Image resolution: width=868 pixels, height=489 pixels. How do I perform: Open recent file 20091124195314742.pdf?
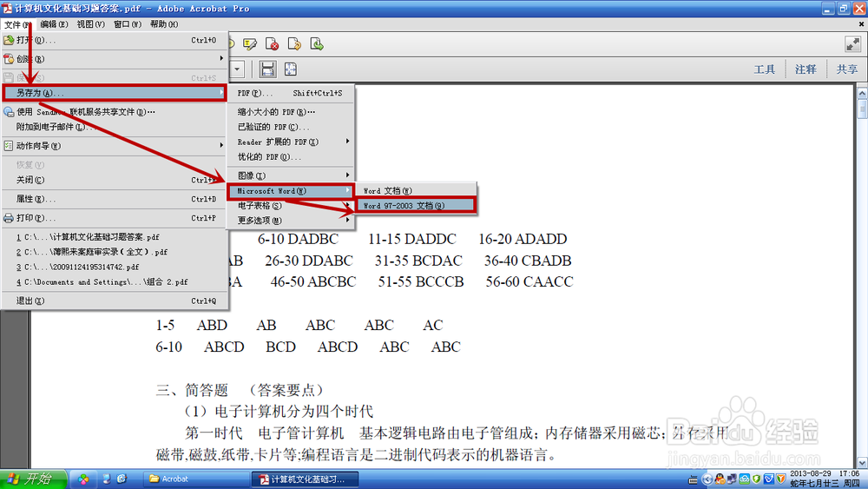tap(114, 267)
